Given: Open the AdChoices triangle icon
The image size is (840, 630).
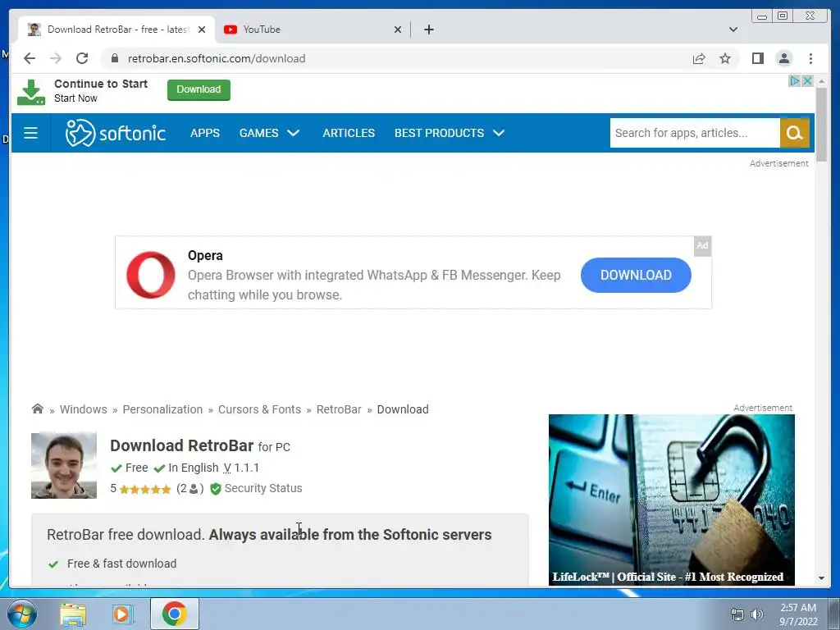Looking at the screenshot, I should tap(794, 81).
